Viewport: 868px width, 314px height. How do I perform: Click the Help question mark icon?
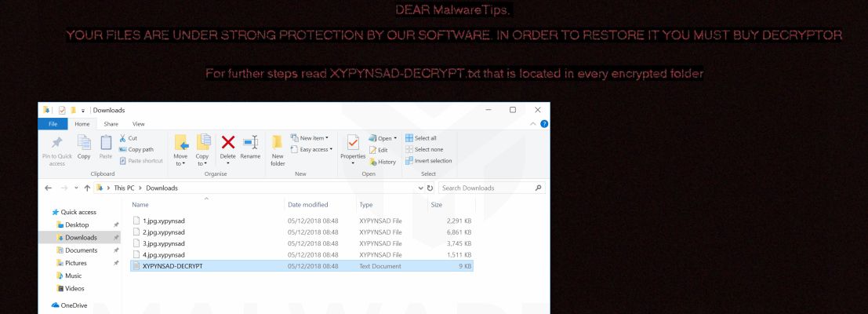[544, 124]
